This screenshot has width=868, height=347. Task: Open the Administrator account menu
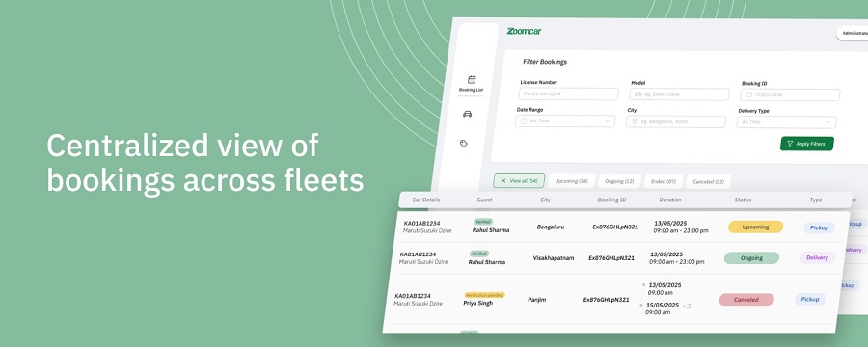[x=853, y=33]
